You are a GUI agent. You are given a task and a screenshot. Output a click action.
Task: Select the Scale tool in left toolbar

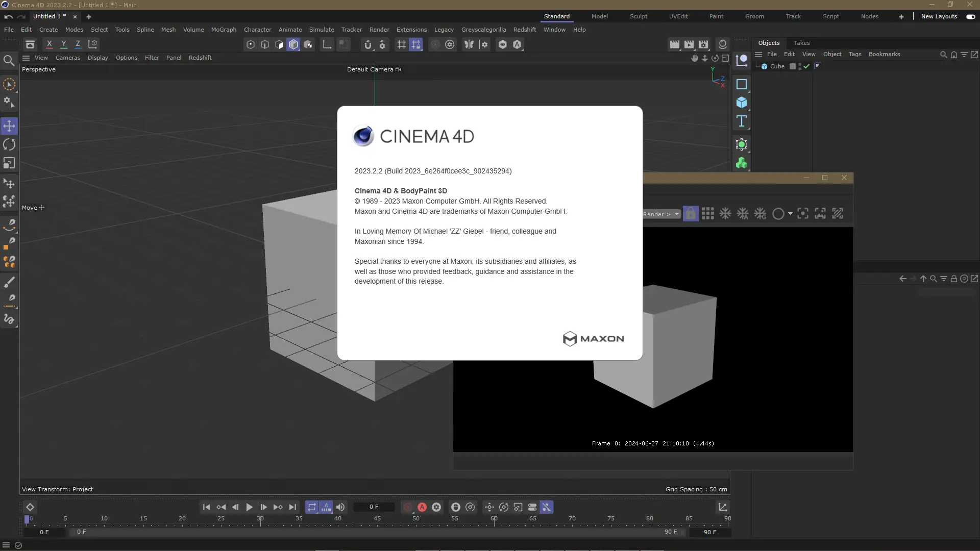(x=9, y=163)
